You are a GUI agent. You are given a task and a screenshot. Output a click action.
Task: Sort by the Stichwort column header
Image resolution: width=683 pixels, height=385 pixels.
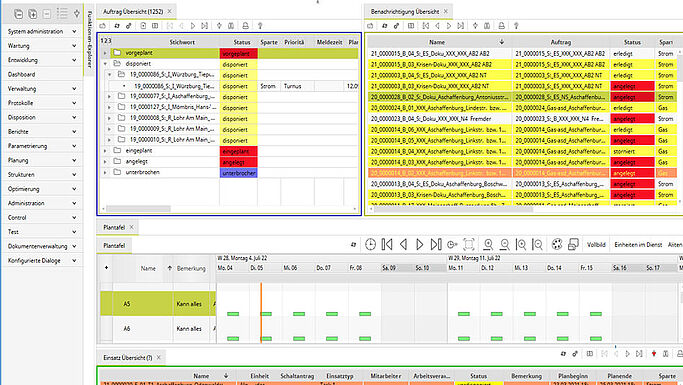(182, 42)
